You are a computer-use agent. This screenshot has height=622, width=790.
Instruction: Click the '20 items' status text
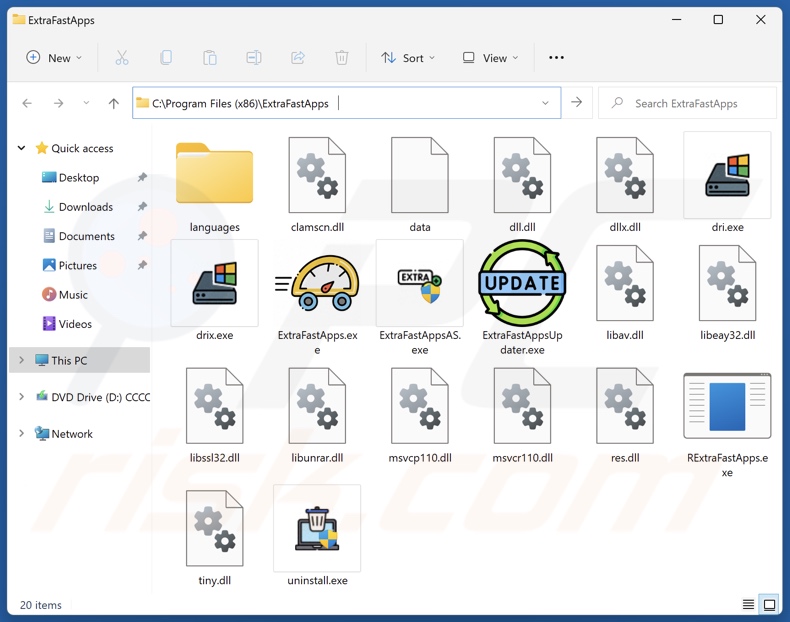pos(41,605)
